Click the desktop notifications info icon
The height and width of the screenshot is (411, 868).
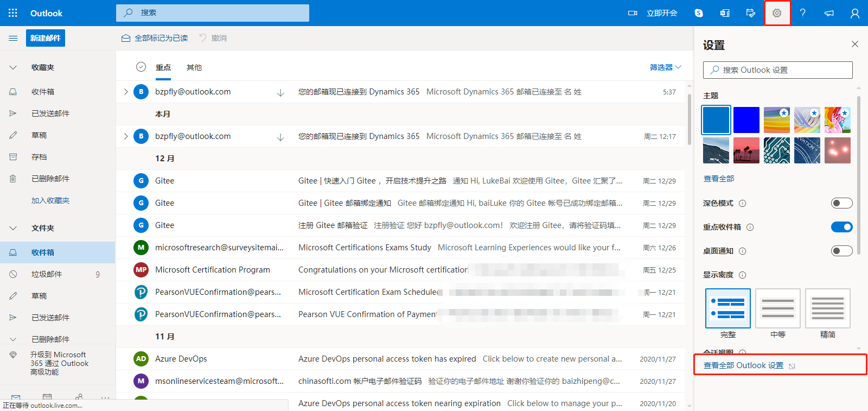(743, 251)
